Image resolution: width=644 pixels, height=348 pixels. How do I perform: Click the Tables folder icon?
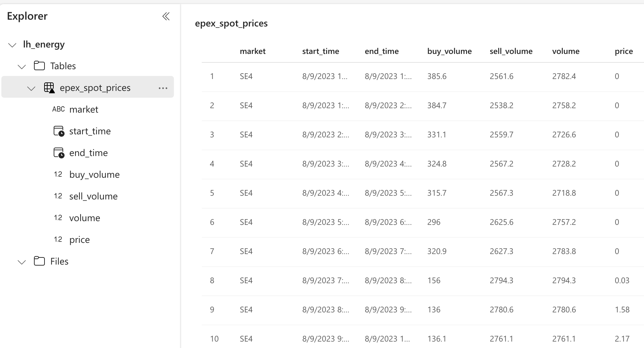(39, 65)
